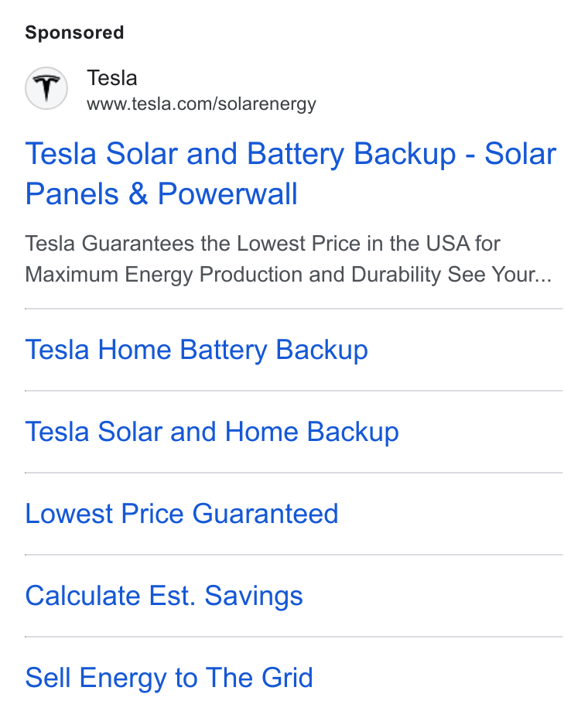Click the word Grid in last sitelink
Screen dimensions: 588x718
[288, 678]
